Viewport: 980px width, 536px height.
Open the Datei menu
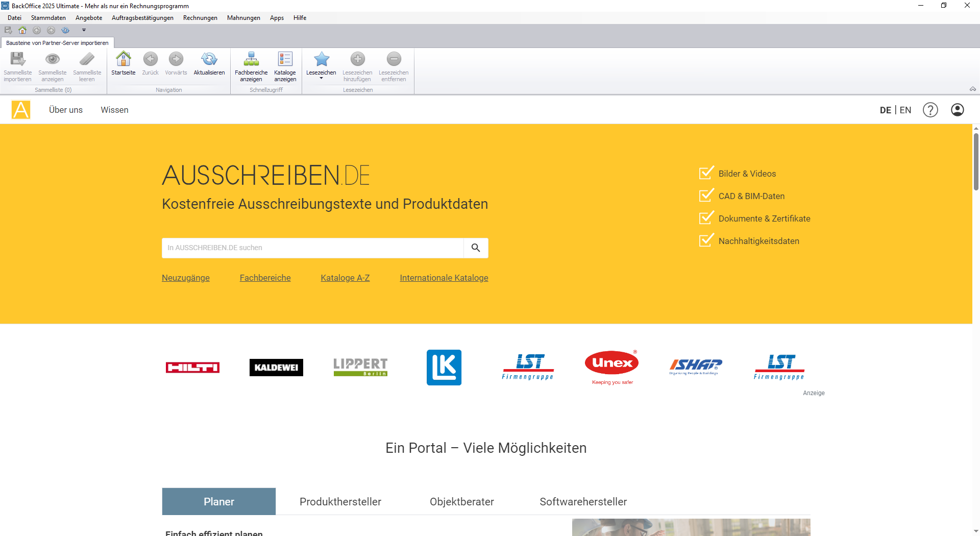coord(14,18)
